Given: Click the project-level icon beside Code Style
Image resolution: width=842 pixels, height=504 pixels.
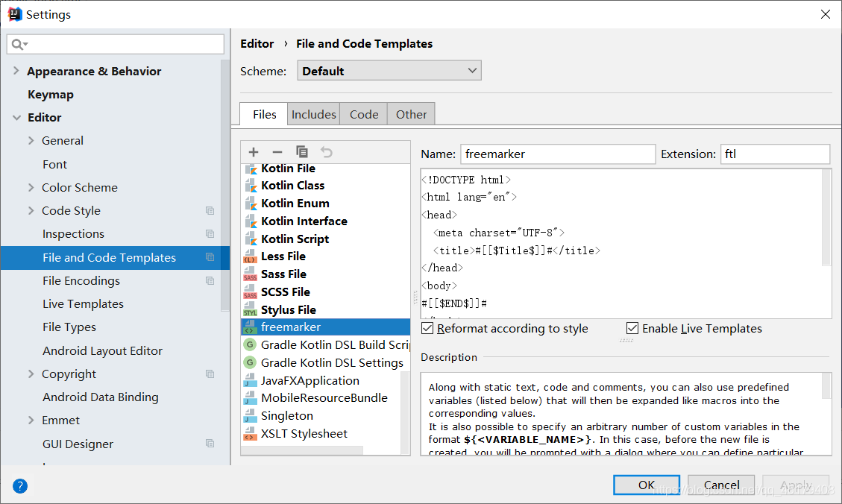Looking at the screenshot, I should [210, 211].
